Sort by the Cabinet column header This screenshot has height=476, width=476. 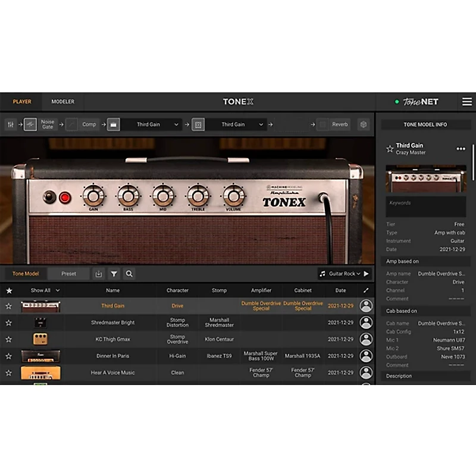pos(303,290)
